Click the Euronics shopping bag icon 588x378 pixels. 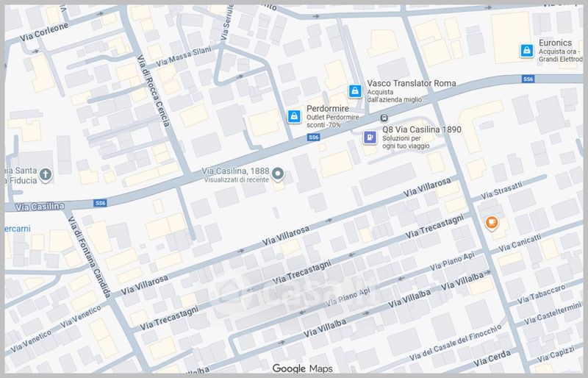[x=526, y=50]
